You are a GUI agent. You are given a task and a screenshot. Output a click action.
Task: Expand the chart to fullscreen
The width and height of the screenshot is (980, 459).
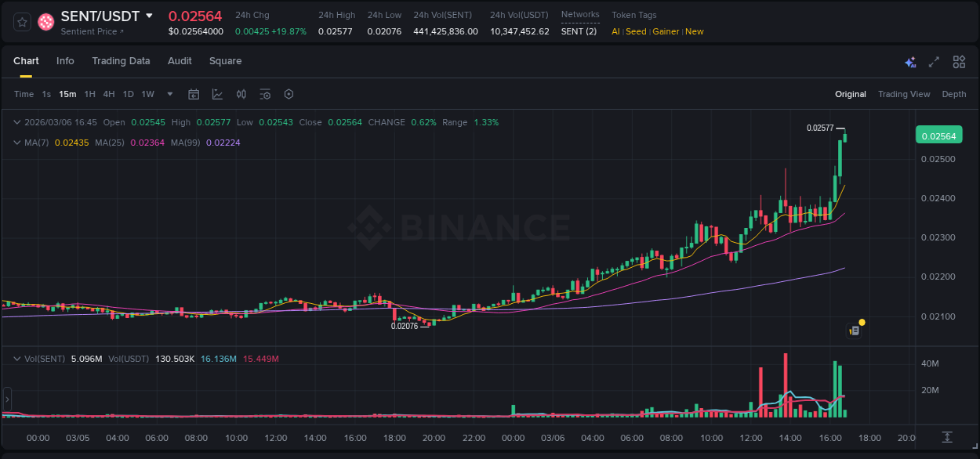933,61
